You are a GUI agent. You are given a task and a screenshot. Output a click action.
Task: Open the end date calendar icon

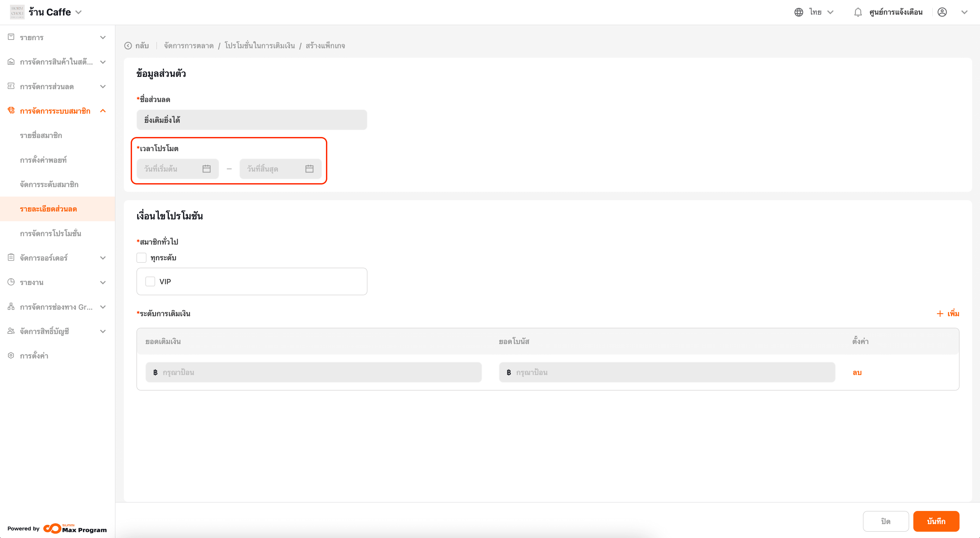coord(309,168)
